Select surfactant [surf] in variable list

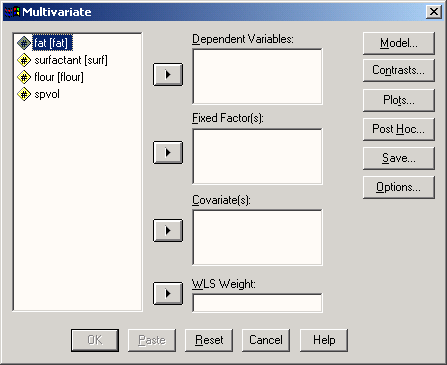[x=71, y=60]
